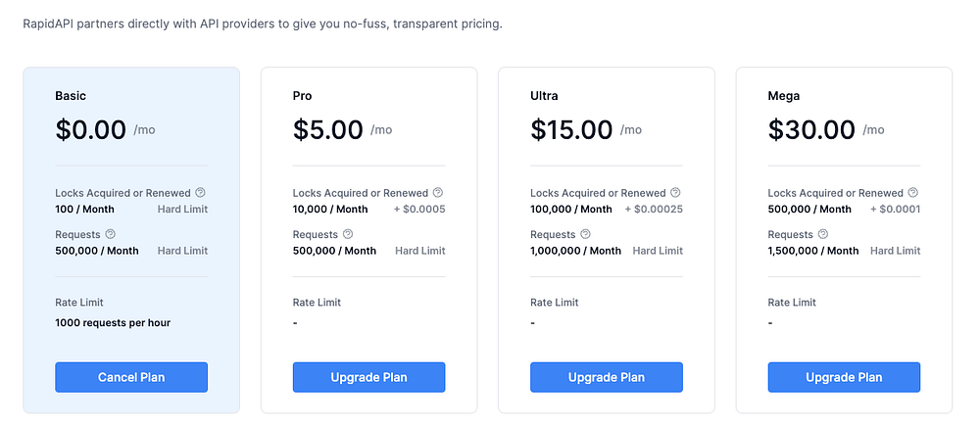Upgrade to the Ultra plan

(x=607, y=377)
